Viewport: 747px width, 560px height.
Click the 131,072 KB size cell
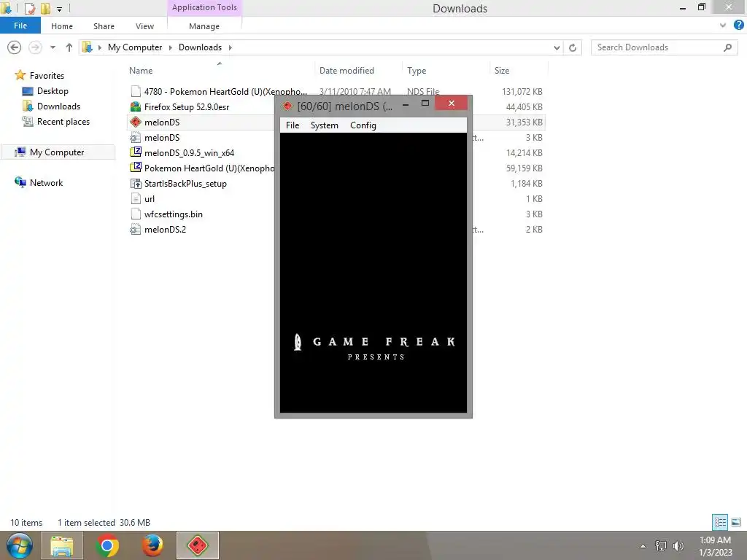[522, 91]
